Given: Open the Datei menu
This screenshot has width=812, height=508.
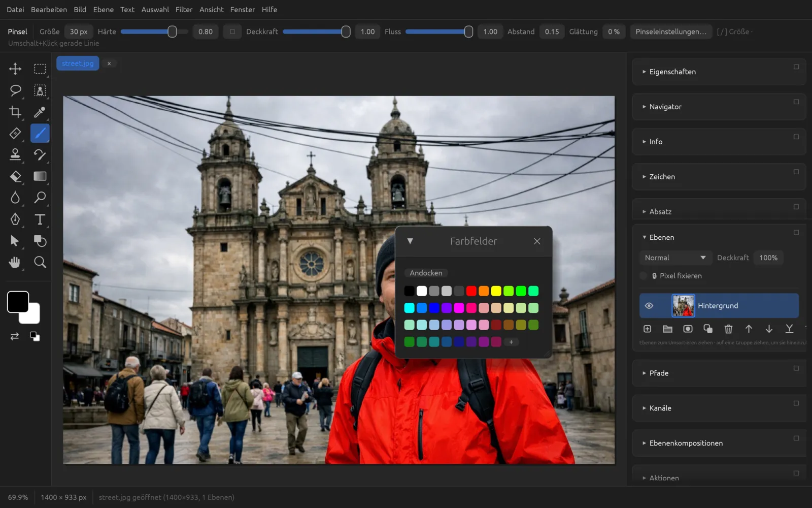Looking at the screenshot, I should pyautogui.click(x=15, y=10).
